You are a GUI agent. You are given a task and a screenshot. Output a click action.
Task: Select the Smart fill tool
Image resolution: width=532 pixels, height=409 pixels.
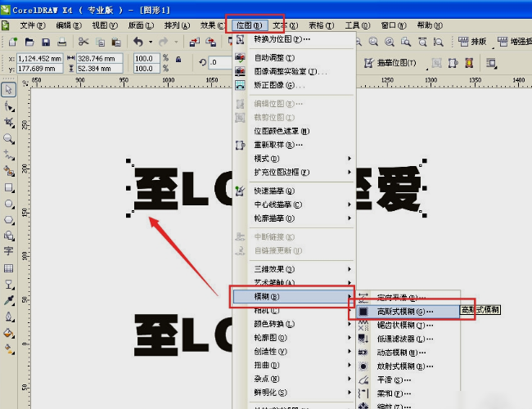9,171
